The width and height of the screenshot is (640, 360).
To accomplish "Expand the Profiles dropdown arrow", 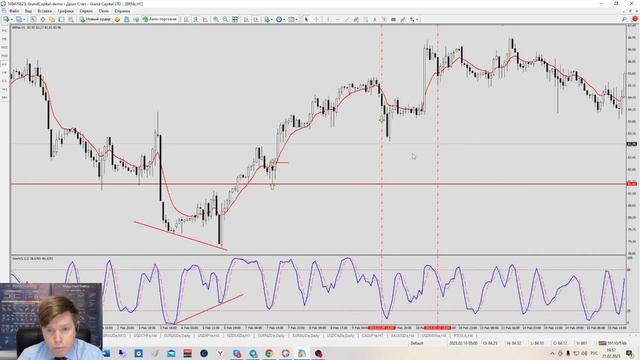I will point(24,20).
